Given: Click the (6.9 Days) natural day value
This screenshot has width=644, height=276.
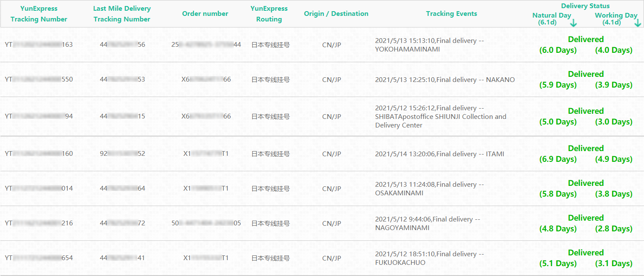Looking at the screenshot, I should click(x=558, y=159).
